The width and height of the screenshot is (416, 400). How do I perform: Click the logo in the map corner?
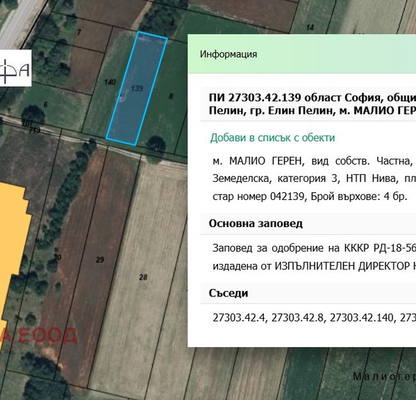pyautogui.click(x=16, y=68)
